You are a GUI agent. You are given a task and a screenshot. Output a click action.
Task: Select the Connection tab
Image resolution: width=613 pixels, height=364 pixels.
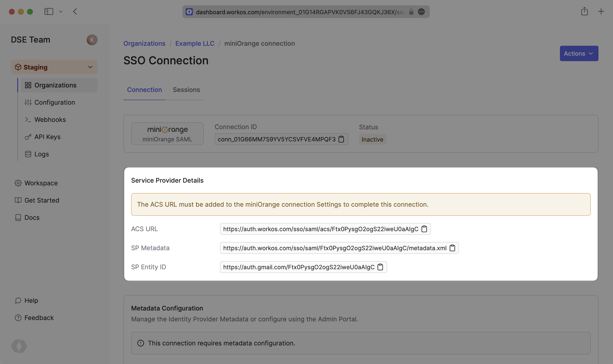pyautogui.click(x=144, y=90)
